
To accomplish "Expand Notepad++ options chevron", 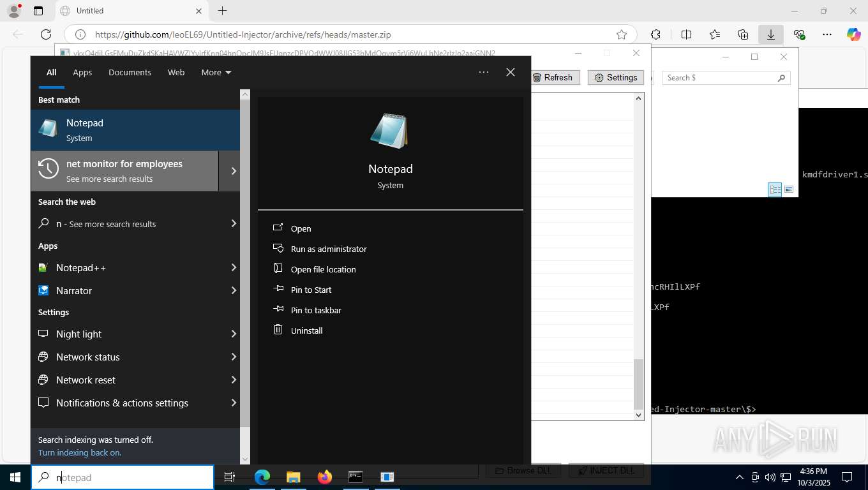I will [234, 267].
